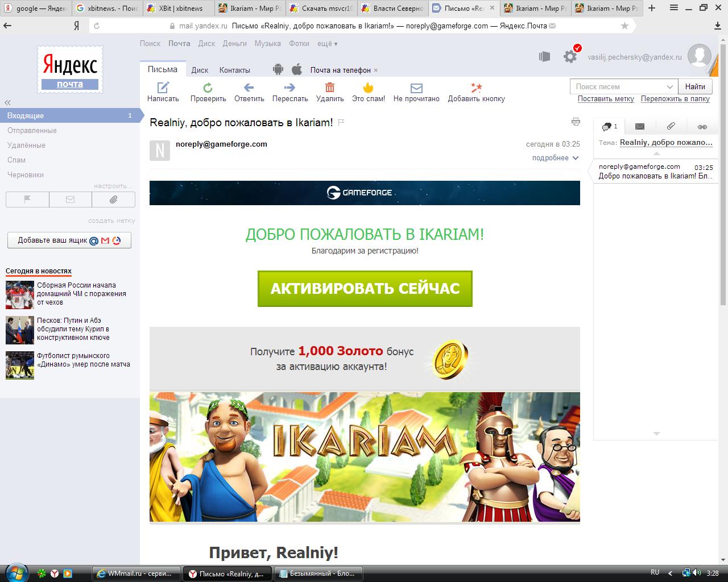This screenshot has height=582, width=728.
Task: Open the Удалённые folder
Action: click(26, 145)
